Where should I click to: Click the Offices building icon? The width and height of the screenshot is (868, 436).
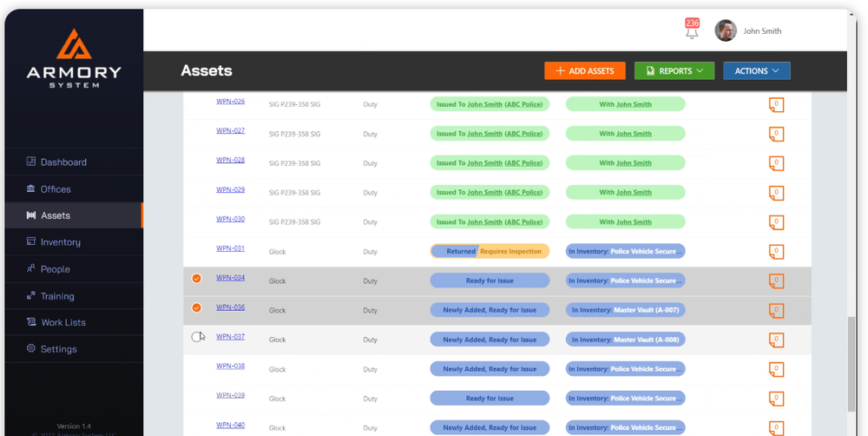31,189
